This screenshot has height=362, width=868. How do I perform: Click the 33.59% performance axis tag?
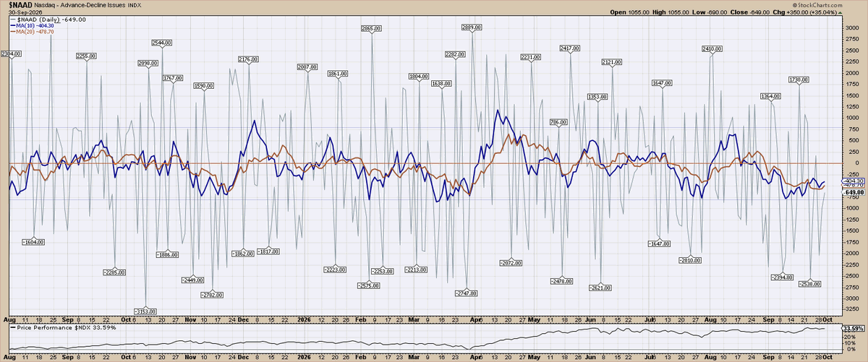[x=854, y=329]
